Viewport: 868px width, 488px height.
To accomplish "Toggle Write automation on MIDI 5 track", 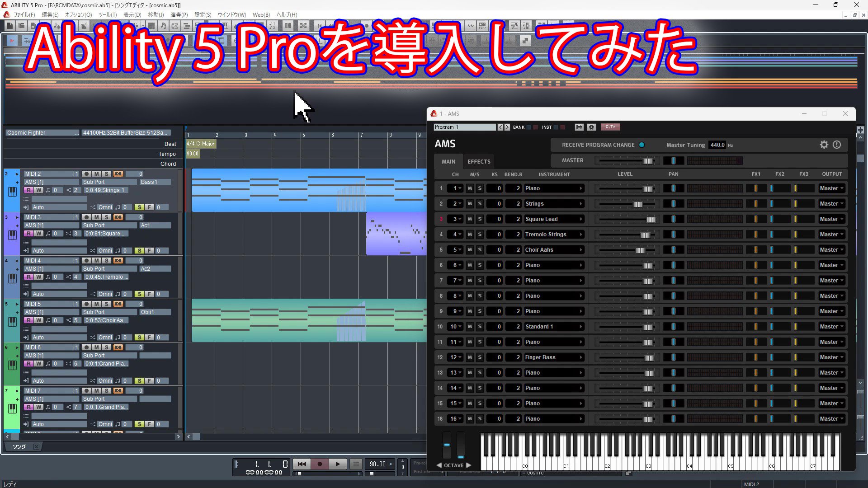I will (x=39, y=320).
